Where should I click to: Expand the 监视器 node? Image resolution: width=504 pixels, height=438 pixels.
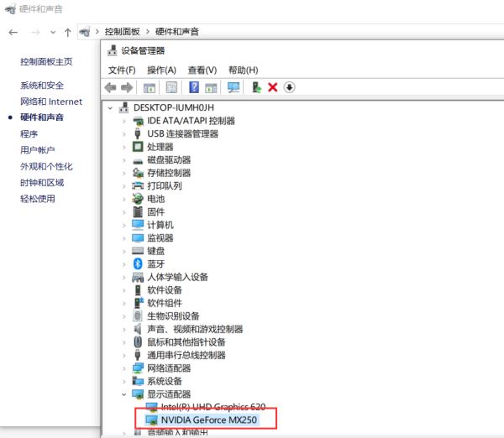pos(124,238)
